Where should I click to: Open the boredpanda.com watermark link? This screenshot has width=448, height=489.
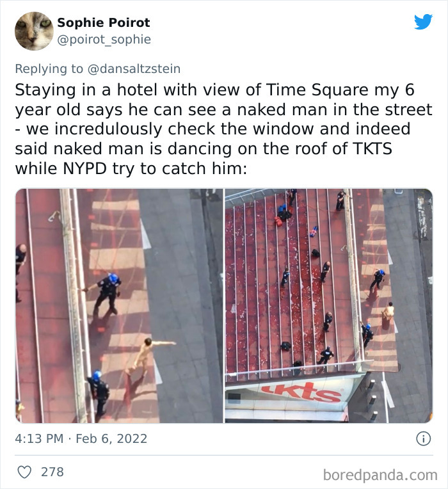(380, 475)
